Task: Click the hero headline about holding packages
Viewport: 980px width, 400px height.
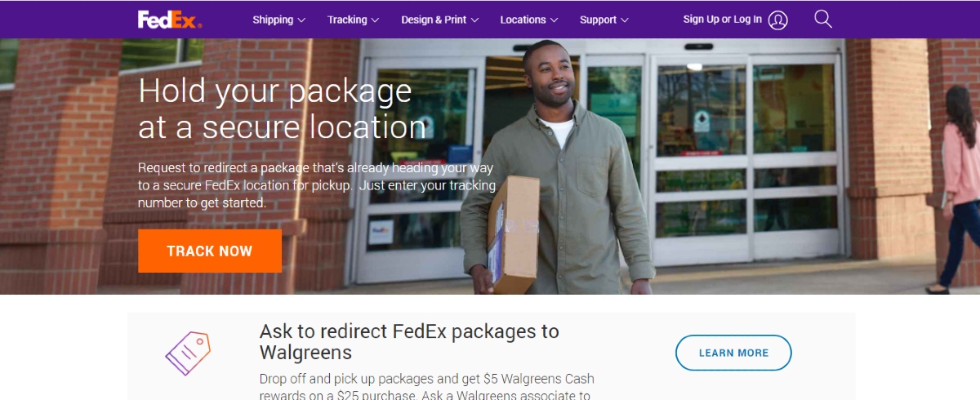Action: pyautogui.click(x=283, y=109)
